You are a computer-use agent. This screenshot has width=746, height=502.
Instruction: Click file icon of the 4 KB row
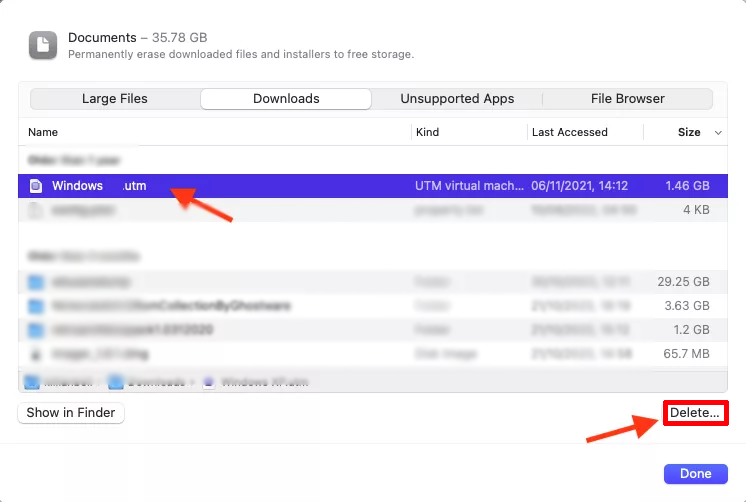[36, 210]
